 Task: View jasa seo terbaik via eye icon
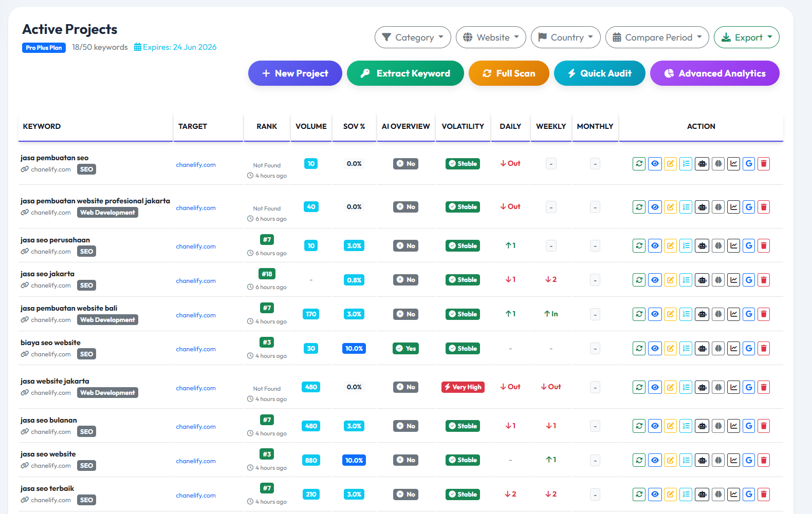point(655,494)
